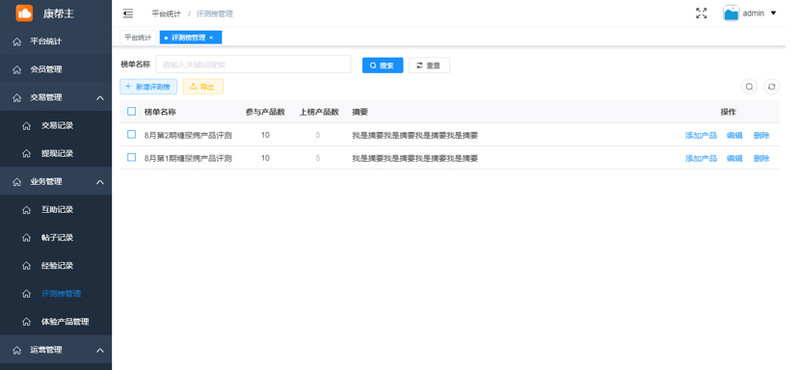Click the 评测榜管理 breadcrumb text
Image resolution: width=800 pixels, height=370 pixels.
[215, 14]
